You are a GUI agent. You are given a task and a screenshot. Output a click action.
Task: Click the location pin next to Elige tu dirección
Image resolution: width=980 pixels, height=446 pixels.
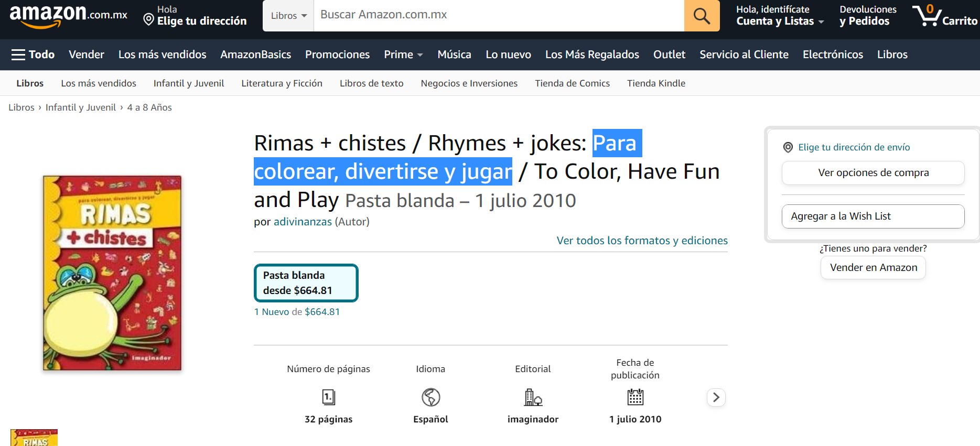coord(149,20)
